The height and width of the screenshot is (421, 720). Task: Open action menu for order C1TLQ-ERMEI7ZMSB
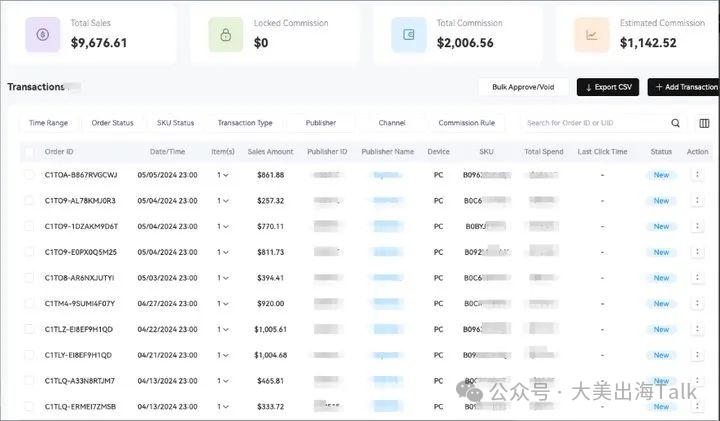tap(697, 406)
